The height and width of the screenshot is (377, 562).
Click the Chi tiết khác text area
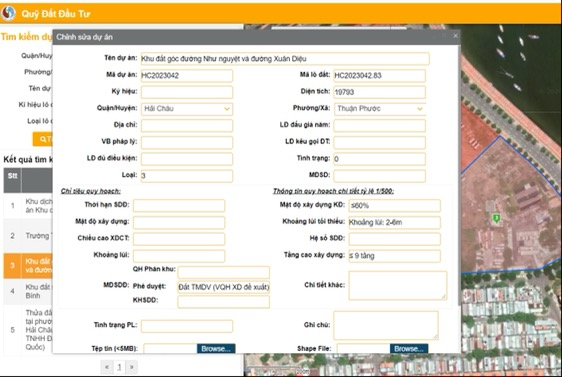[397, 285]
